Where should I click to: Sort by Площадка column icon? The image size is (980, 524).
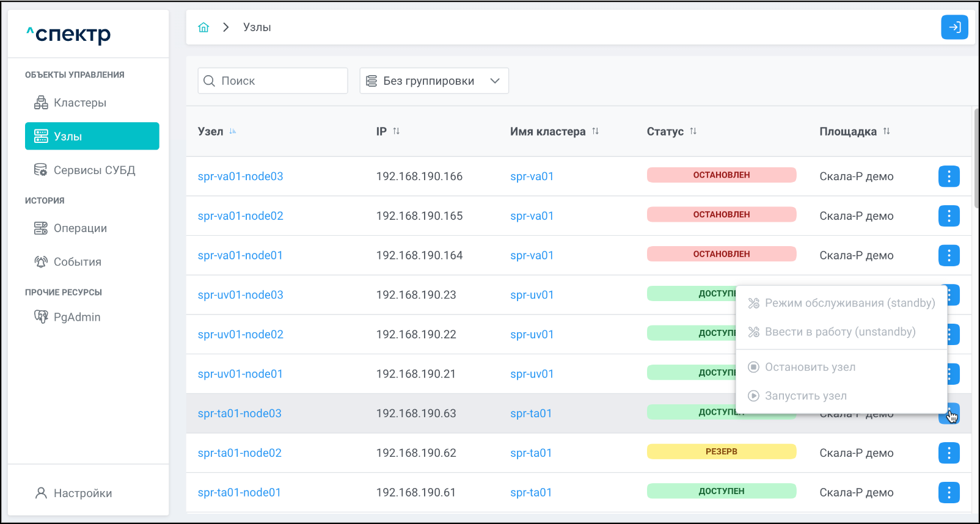(886, 131)
